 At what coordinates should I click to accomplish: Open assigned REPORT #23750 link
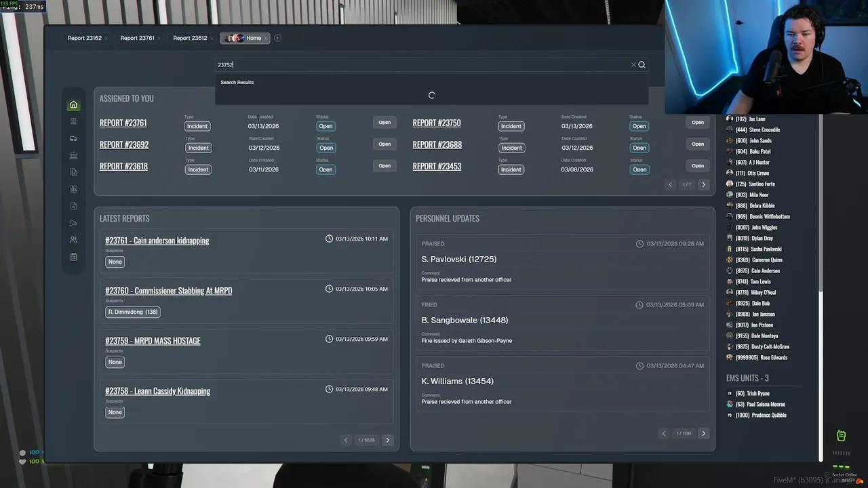[x=437, y=123]
